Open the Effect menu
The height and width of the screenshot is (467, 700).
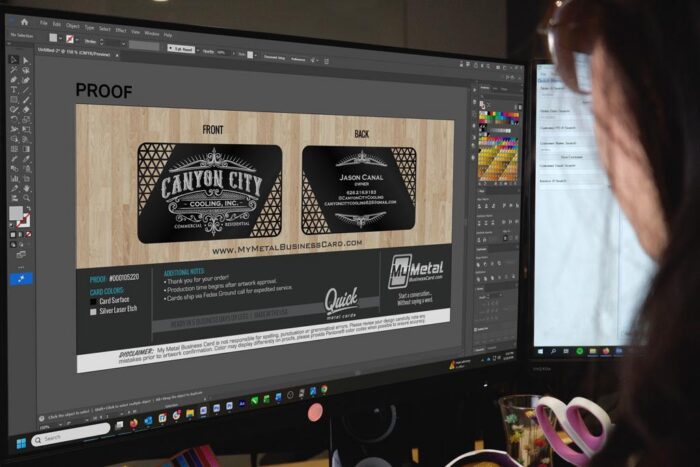tap(121, 30)
